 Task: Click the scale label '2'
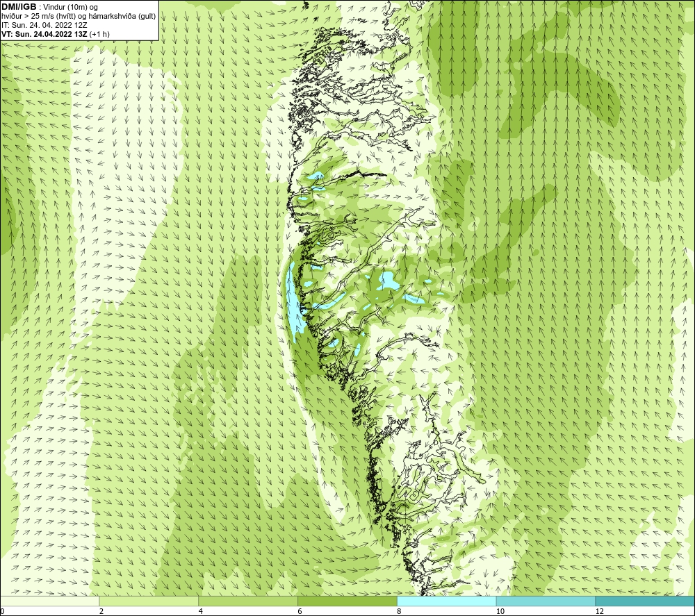tap(101, 612)
